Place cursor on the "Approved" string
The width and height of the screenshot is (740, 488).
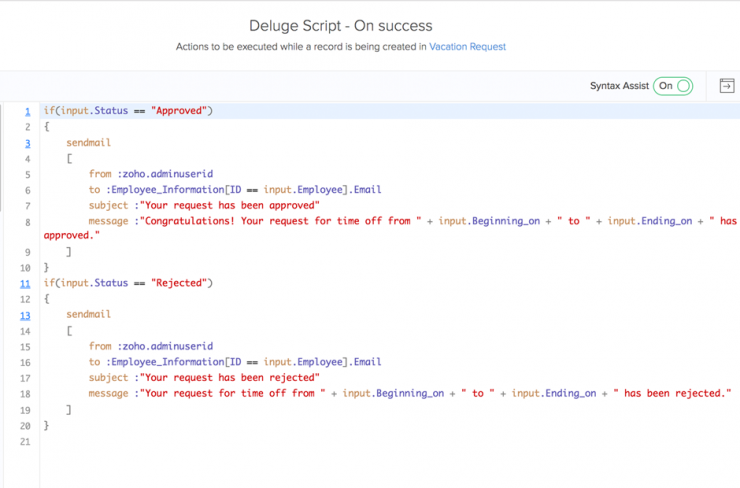[179, 111]
